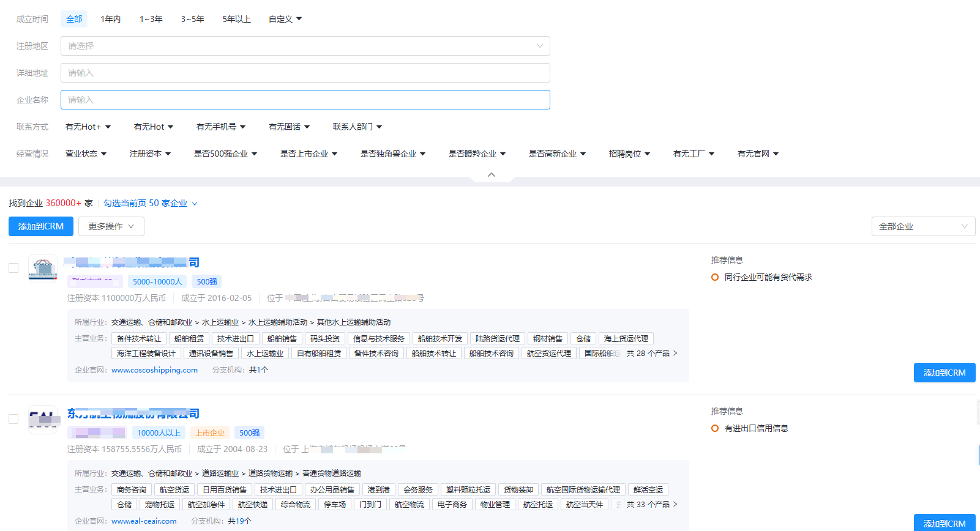Click into the 企业名称 input field
Screen dimensions: 980x531
(305, 100)
